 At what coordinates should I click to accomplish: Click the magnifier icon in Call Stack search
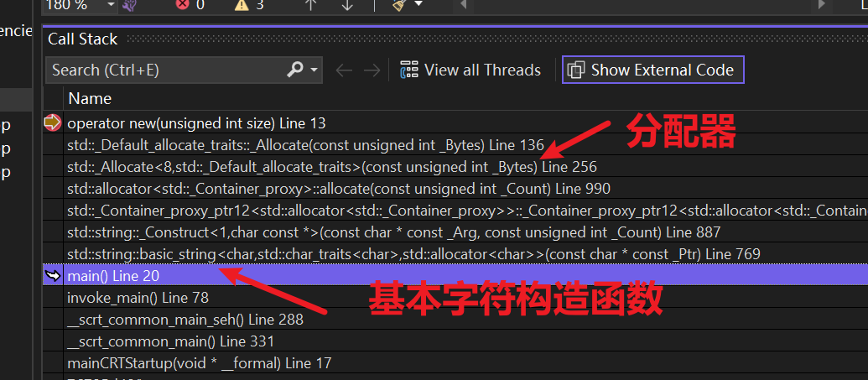(x=295, y=70)
